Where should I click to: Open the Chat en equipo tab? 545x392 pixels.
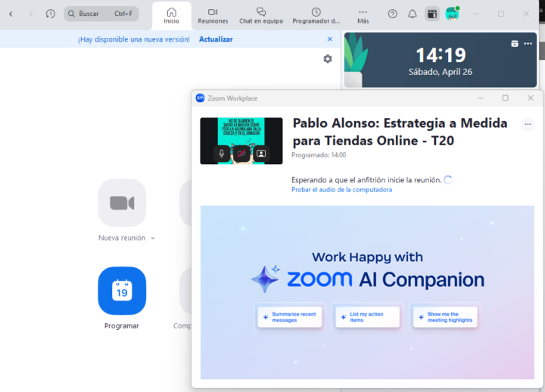[x=261, y=16]
